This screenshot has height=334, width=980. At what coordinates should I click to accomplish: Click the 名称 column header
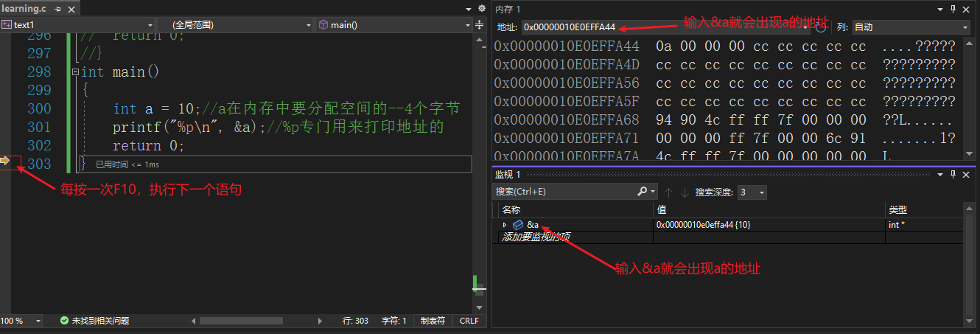(575, 210)
